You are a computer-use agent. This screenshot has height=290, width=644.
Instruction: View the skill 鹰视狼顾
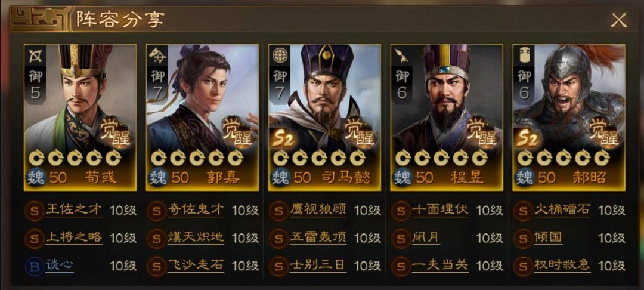317,210
